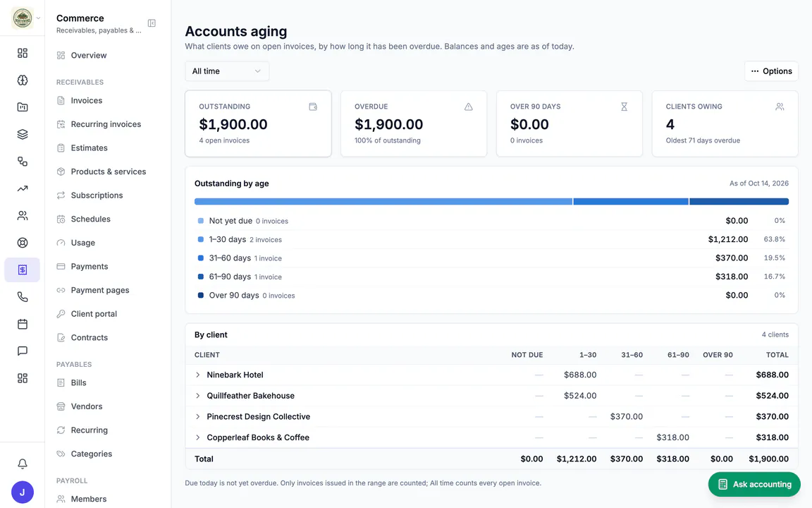Expand the Quillfeather Bakehouse row
The image size is (812, 508).
(198, 396)
